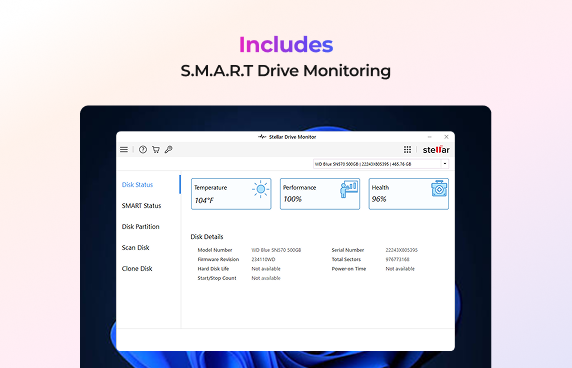Click the total sectors value 976773168
Screen dimensions: 572x368
tap(397, 259)
